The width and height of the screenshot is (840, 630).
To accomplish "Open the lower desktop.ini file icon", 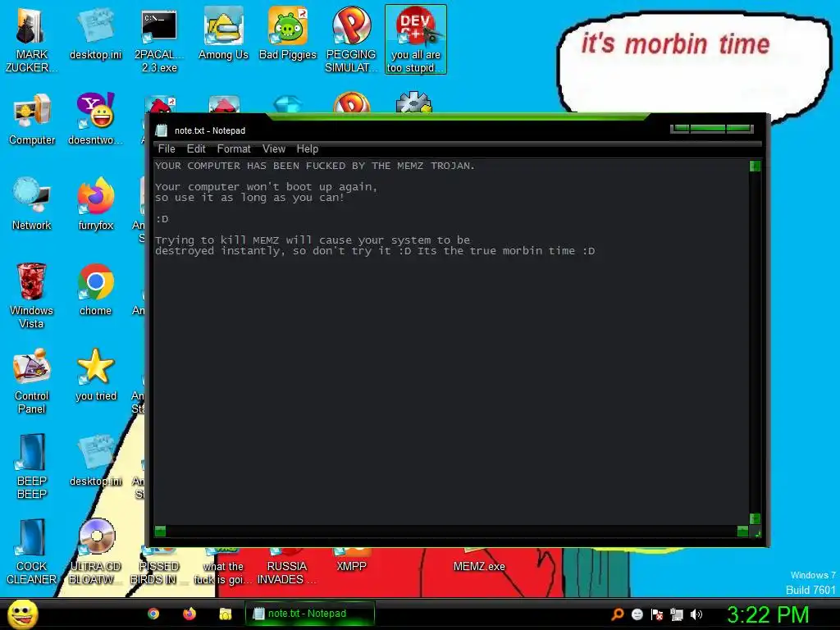I will coord(95,459).
